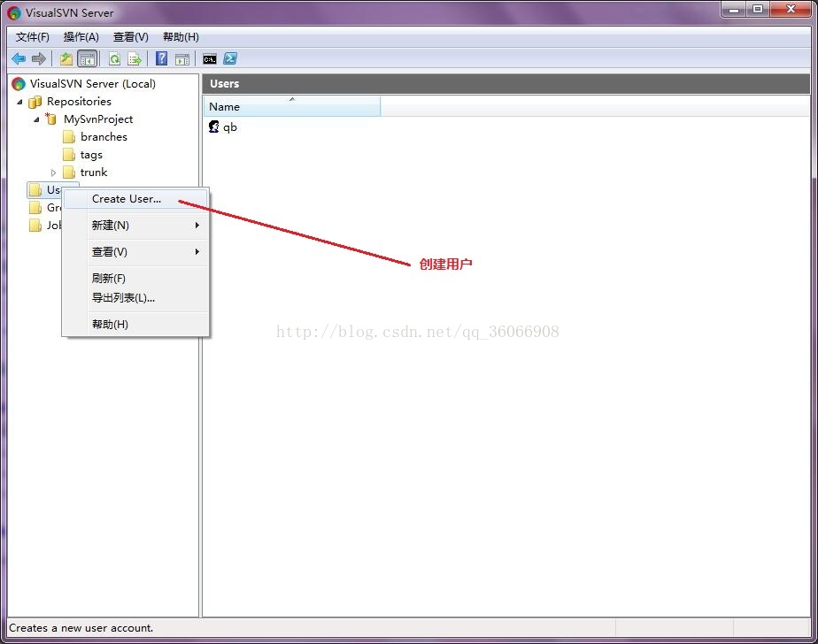Image resolution: width=818 pixels, height=644 pixels.
Task: Collapse the Repositories tree node
Action: 19,103
